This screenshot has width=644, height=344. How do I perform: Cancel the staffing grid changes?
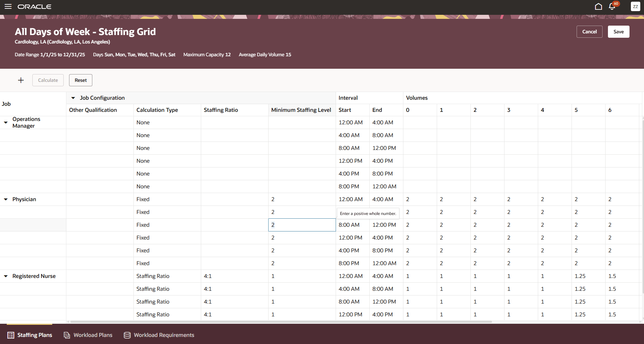(589, 31)
